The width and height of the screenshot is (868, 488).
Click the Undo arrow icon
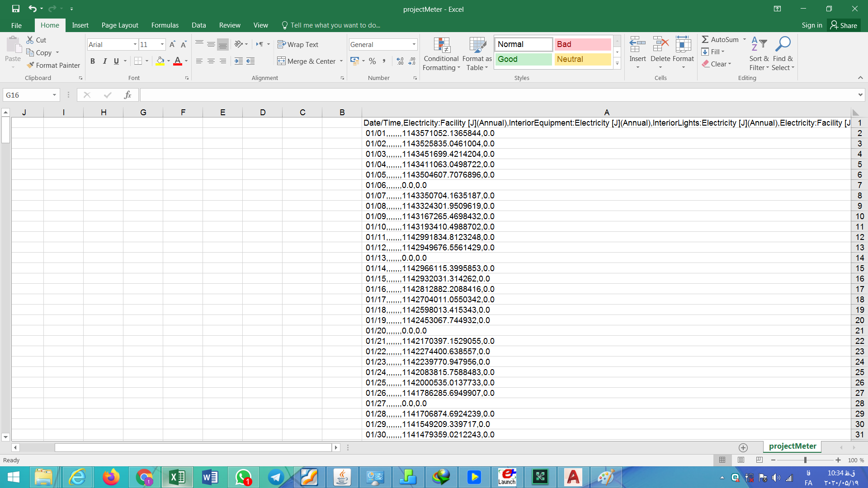click(32, 9)
